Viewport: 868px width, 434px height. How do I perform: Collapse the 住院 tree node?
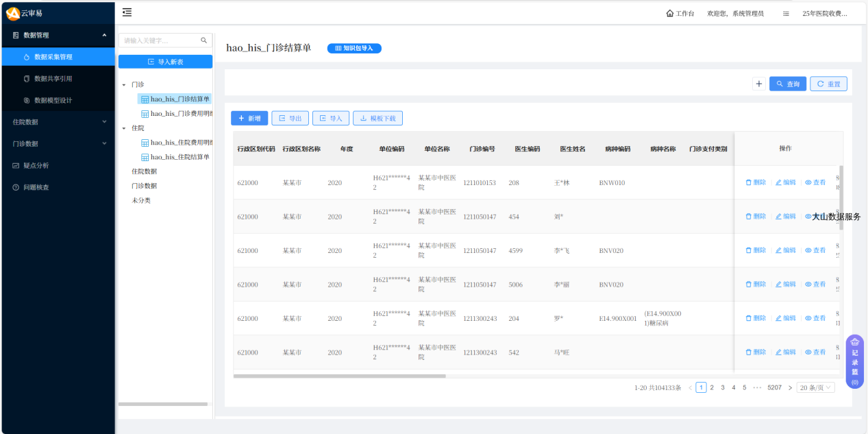124,128
